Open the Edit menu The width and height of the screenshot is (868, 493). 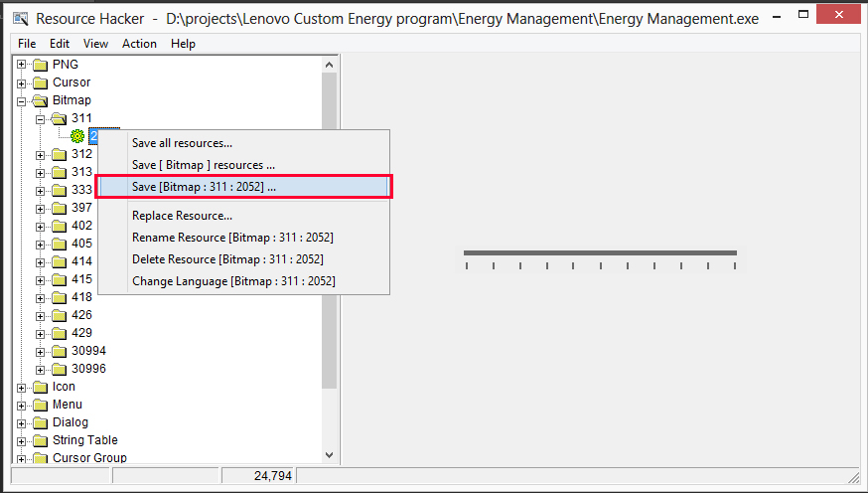pos(60,43)
